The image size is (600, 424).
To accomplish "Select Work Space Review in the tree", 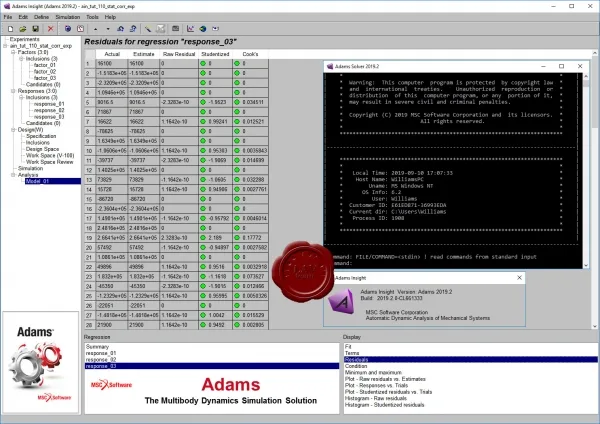I will pyautogui.click(x=49, y=162).
